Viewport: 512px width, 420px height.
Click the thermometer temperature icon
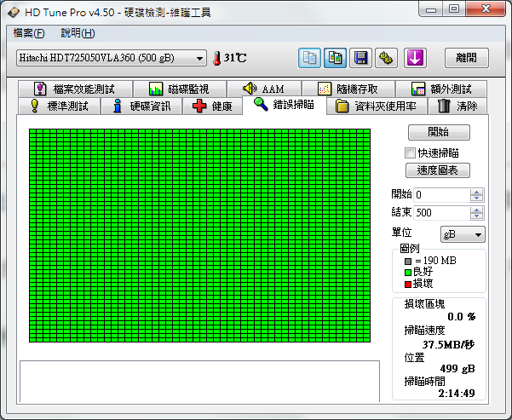pyautogui.click(x=217, y=59)
